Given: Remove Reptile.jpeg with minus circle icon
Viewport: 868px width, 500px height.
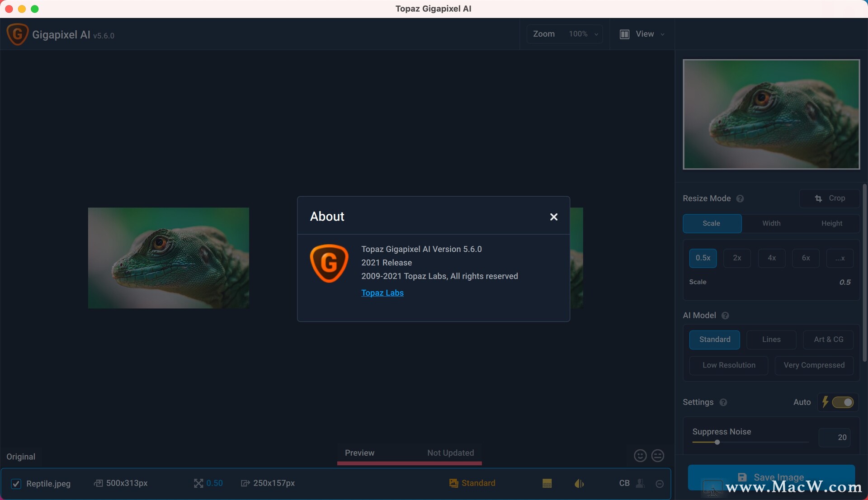Looking at the screenshot, I should coord(660,484).
